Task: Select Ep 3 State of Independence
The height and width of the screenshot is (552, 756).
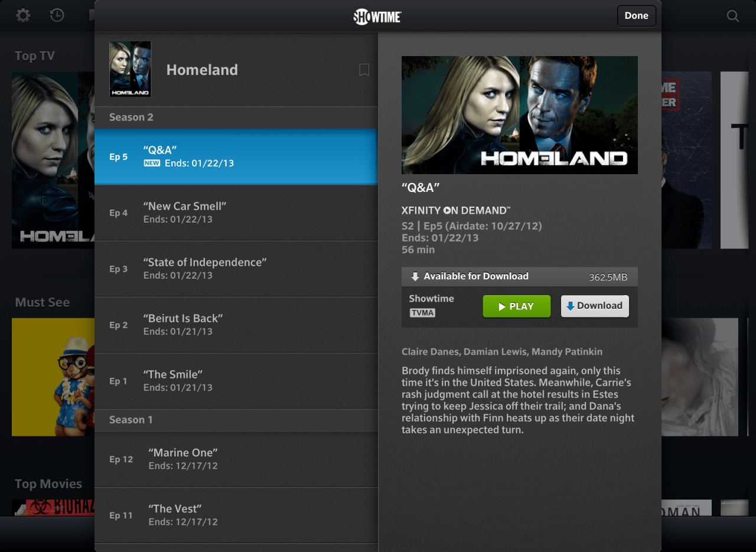Action: pos(236,269)
